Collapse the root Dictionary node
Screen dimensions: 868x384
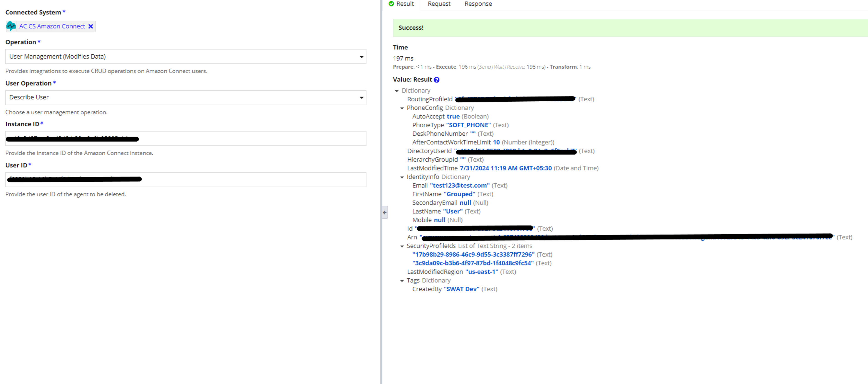point(397,91)
